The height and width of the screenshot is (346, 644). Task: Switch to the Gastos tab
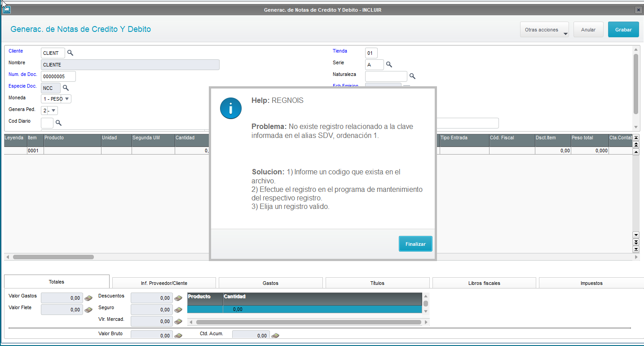(270, 283)
